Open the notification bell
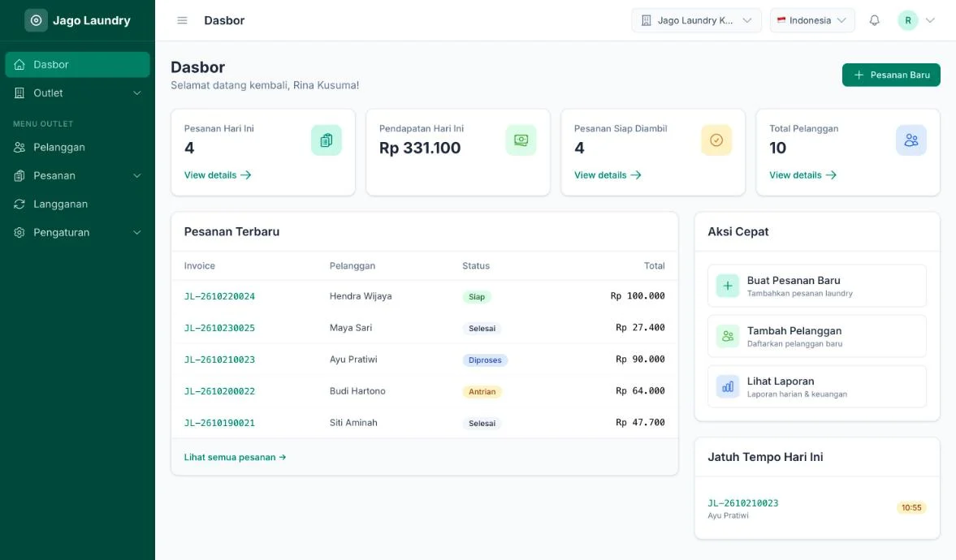The image size is (956, 560). click(874, 20)
